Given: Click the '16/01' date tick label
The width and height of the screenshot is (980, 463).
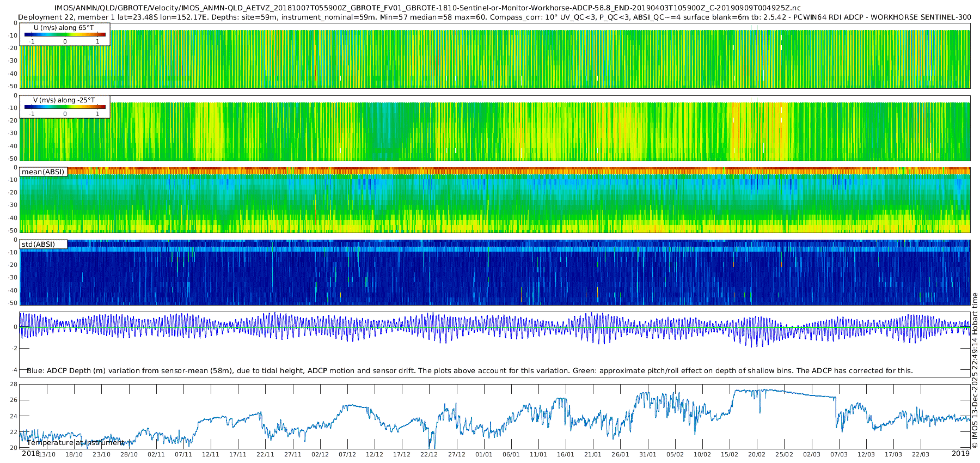Looking at the screenshot, I should tap(566, 454).
